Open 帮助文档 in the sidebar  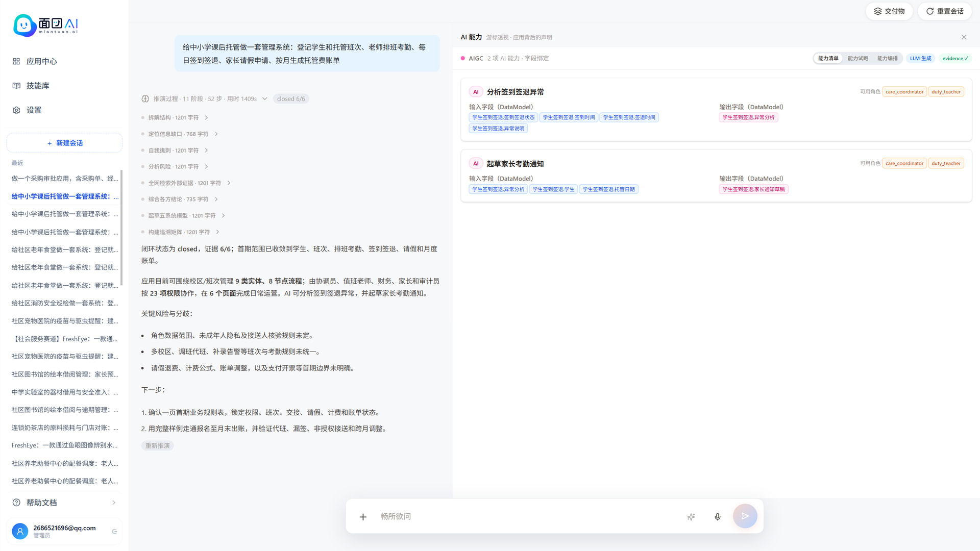[x=64, y=503]
